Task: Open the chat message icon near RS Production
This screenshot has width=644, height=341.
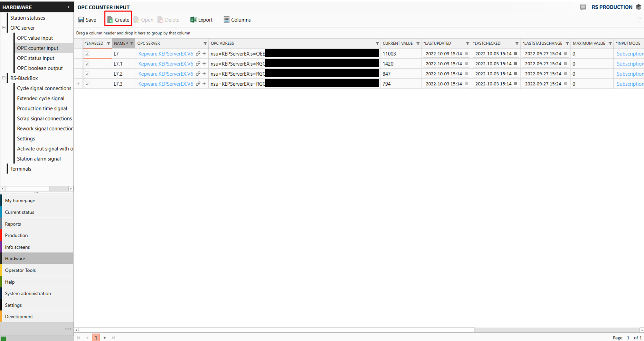Action: coord(583,7)
